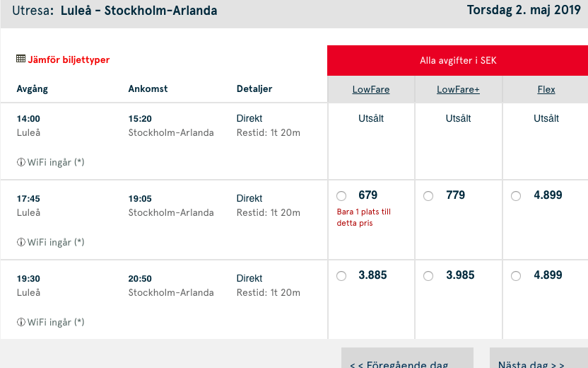Select the 4.899 Flex option at 17:45
Image resolution: width=588 pixels, height=368 pixels.
point(516,196)
